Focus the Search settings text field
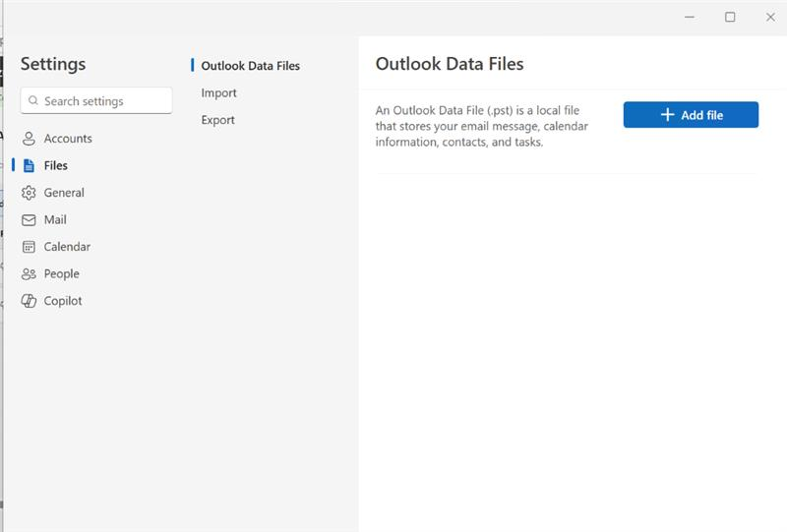Screen dimensions: 787x532 pos(103,101)
